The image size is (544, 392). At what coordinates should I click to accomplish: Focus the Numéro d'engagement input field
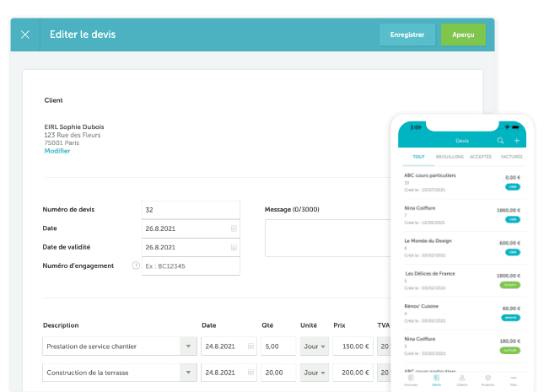click(x=191, y=266)
